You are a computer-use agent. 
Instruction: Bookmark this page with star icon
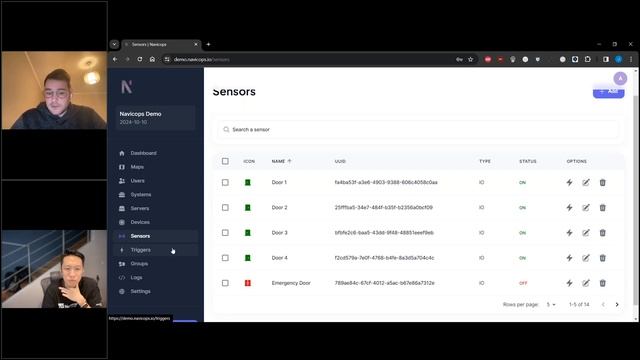[471, 59]
